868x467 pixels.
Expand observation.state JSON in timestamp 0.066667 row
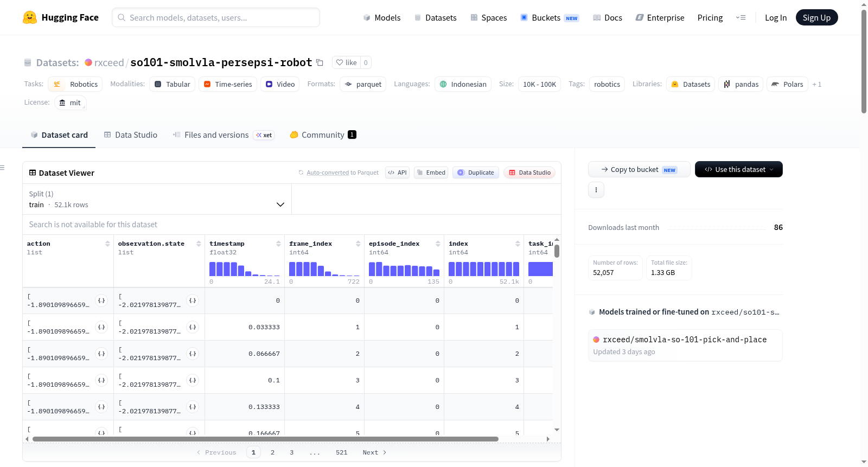(x=193, y=354)
